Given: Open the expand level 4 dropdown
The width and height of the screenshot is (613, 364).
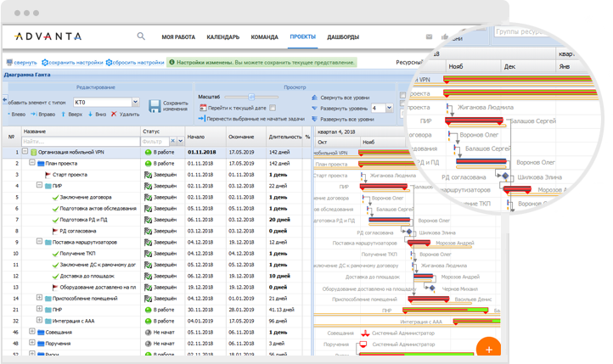Looking at the screenshot, I should click(x=390, y=108).
